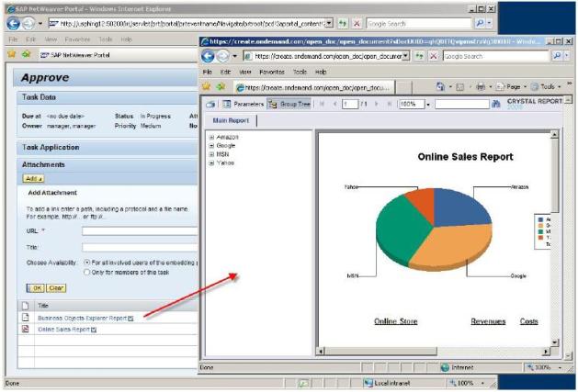Open the Crystal viewer zoom percentage dropdown
578x392 pixels.
[428, 105]
